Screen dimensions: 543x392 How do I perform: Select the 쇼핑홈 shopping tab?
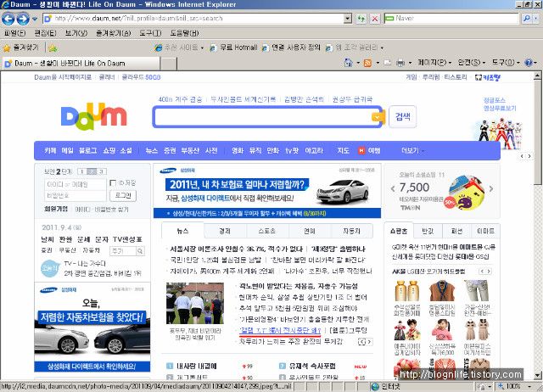398,231
